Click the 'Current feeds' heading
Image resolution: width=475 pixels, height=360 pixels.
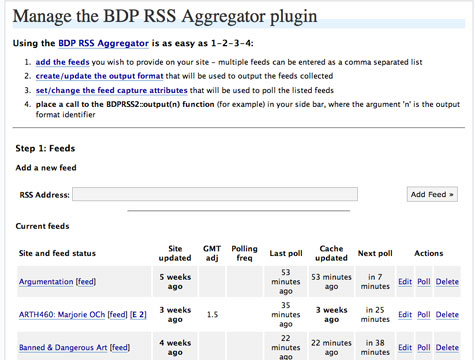click(42, 226)
